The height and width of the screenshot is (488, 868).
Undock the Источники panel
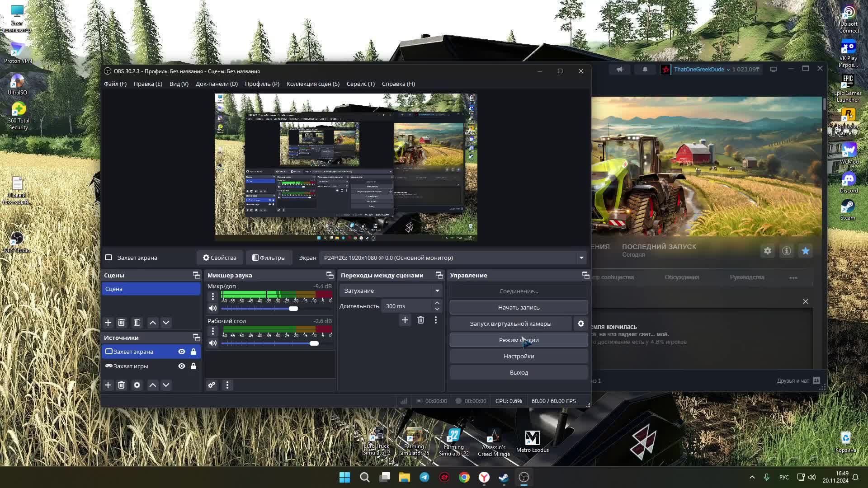tap(196, 338)
